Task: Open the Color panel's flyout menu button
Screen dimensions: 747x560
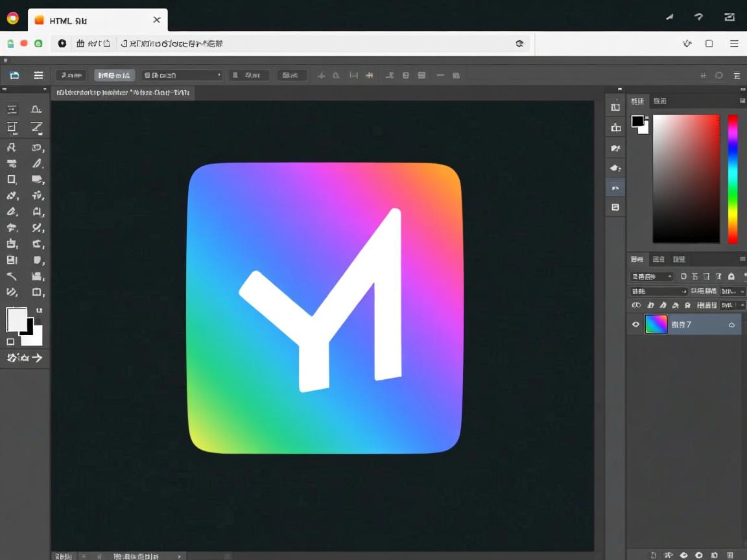Action: [x=742, y=101]
